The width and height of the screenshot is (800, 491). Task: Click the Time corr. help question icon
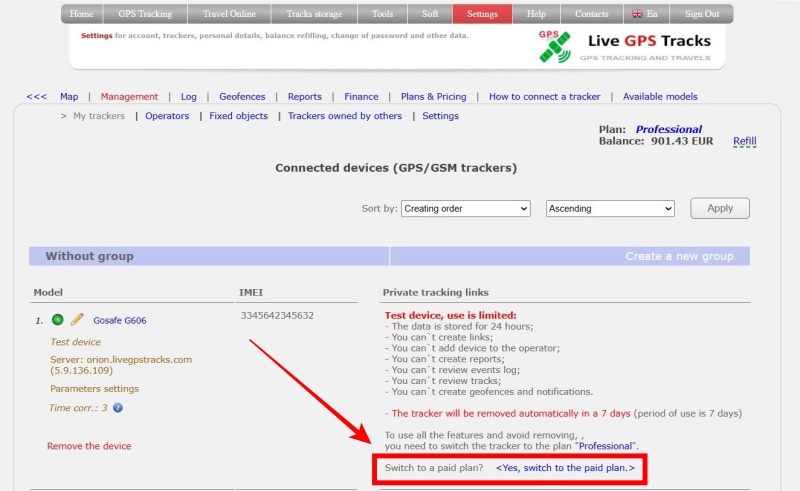pos(118,408)
